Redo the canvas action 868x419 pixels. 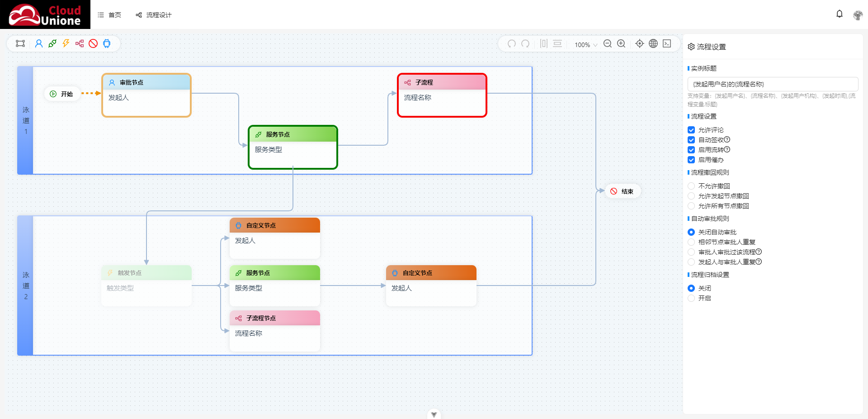[x=525, y=43]
